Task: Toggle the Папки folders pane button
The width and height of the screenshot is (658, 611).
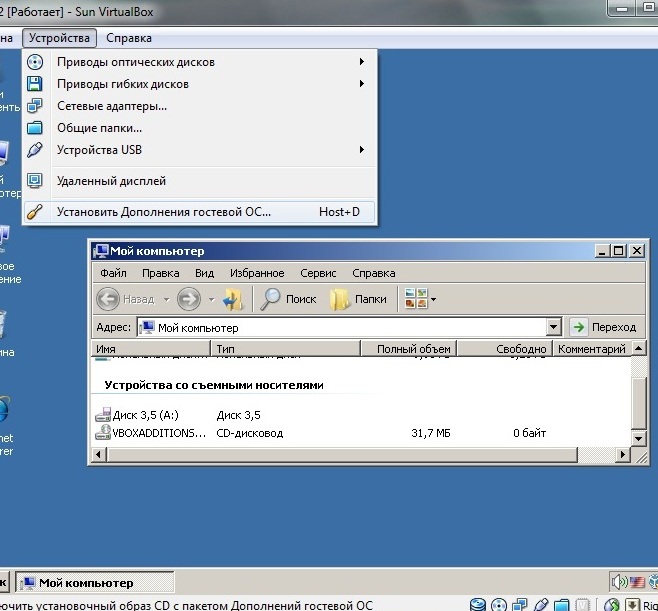Action: 358,299
